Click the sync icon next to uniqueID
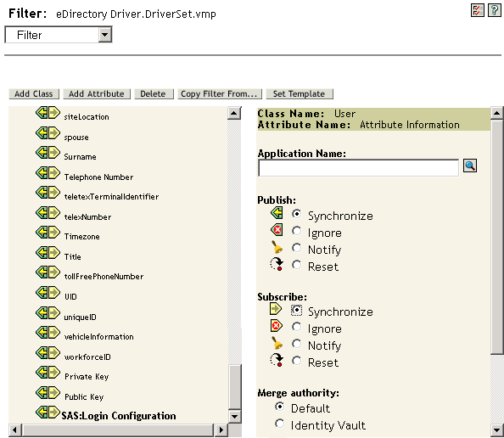Screen dimensions: 504x438 pos(48,312)
